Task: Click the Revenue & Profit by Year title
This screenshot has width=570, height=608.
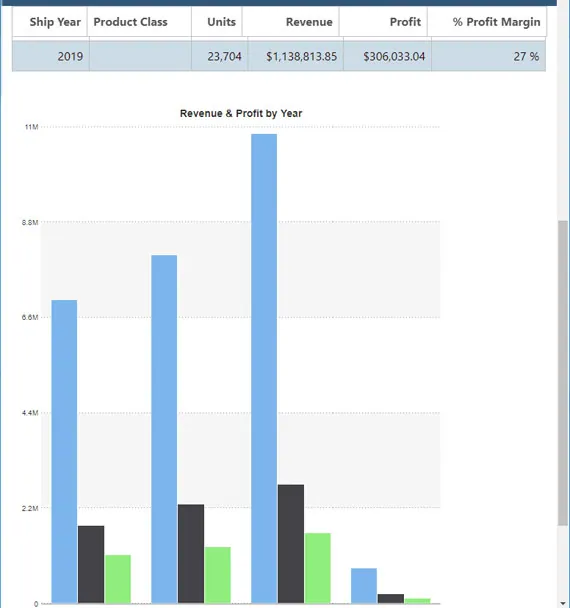Action: pyautogui.click(x=241, y=113)
